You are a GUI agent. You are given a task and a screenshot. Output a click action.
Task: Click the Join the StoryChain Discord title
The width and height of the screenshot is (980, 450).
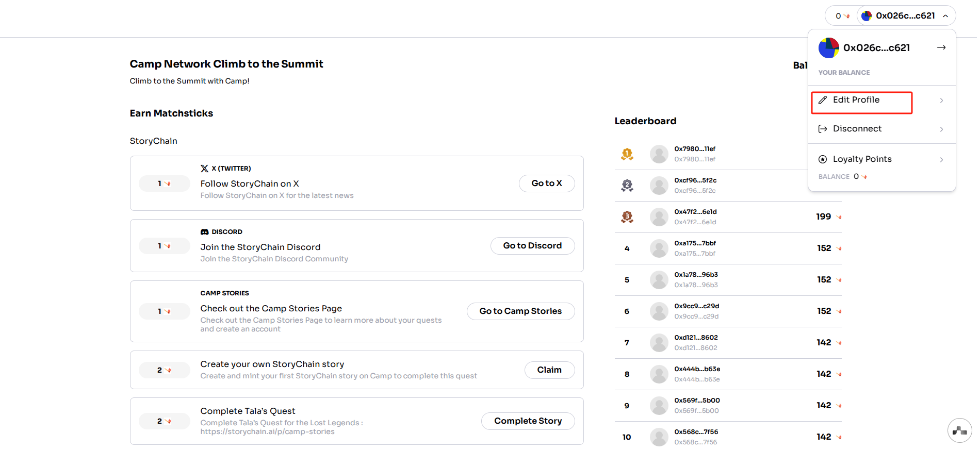[x=260, y=247]
